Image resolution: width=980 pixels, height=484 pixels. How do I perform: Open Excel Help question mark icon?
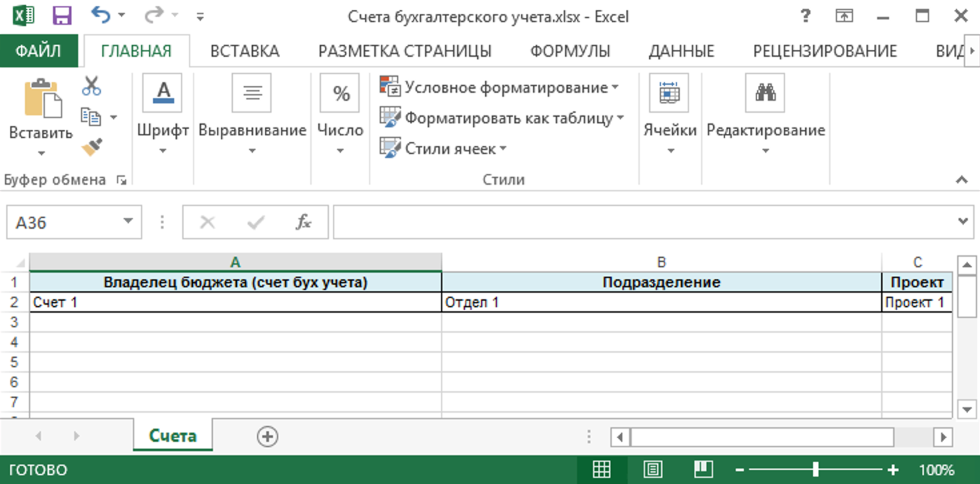click(x=807, y=16)
